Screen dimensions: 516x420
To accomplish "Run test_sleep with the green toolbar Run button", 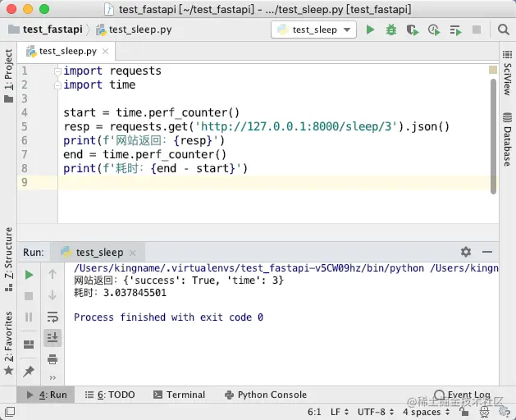I will tap(371, 30).
